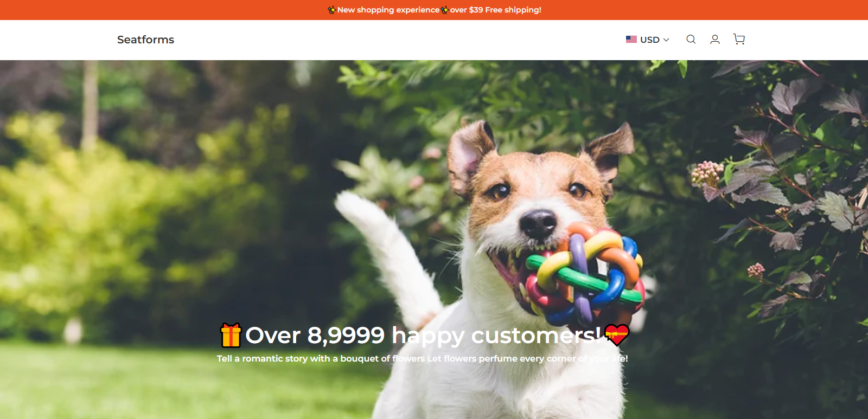Click the gift box emoji in headline
Image resolution: width=868 pixels, height=419 pixels.
click(231, 335)
